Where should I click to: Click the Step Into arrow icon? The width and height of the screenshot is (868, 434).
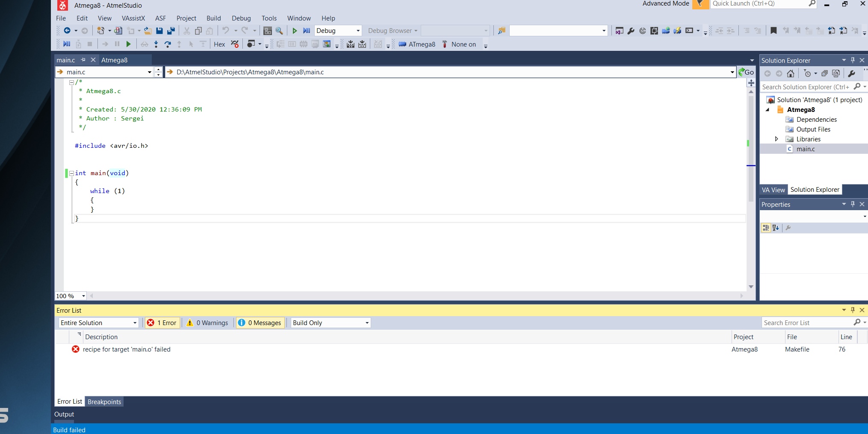tap(156, 44)
